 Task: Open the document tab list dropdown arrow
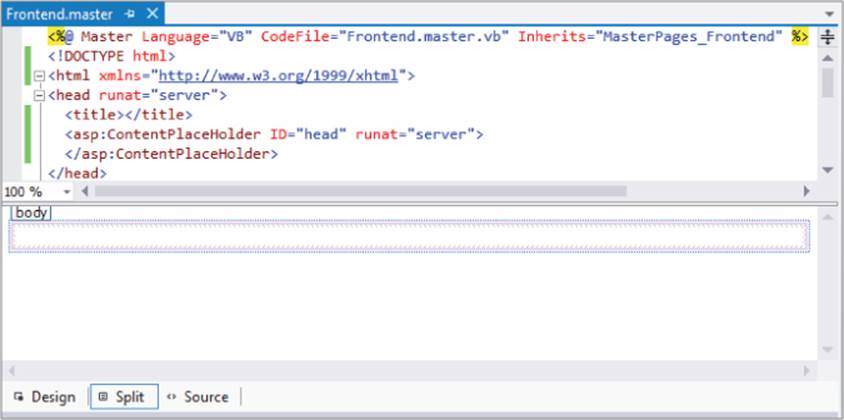(829, 15)
